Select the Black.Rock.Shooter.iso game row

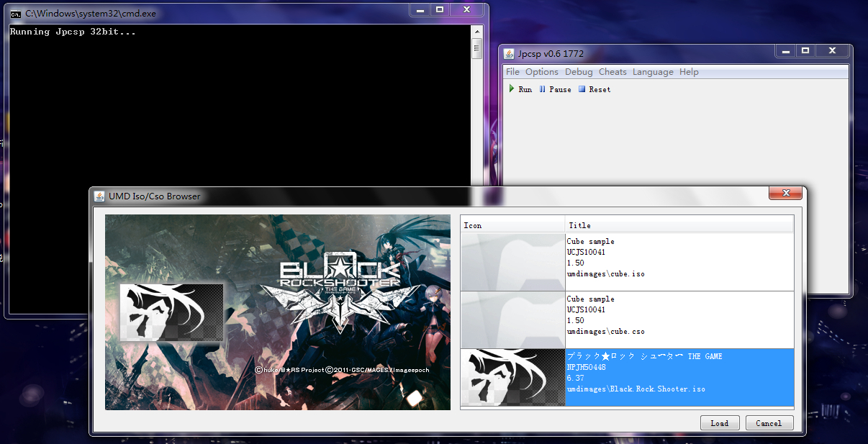point(627,377)
